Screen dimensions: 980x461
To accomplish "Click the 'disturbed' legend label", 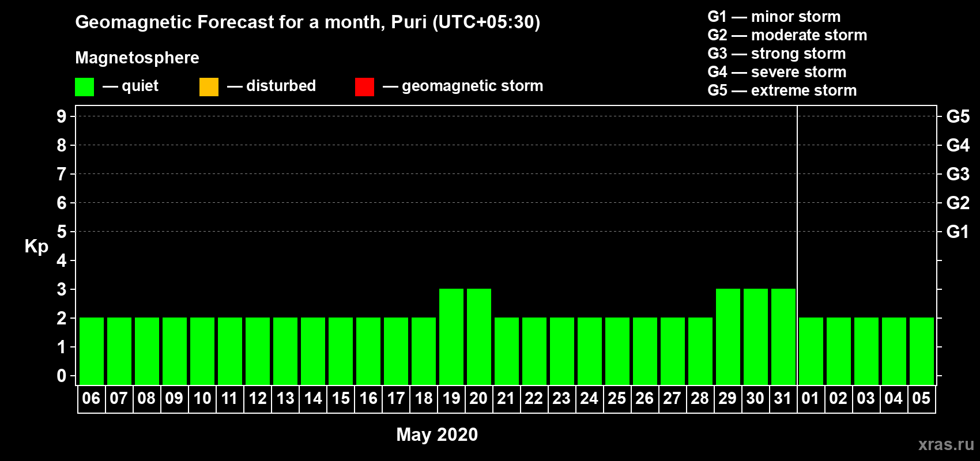I will [x=281, y=86].
